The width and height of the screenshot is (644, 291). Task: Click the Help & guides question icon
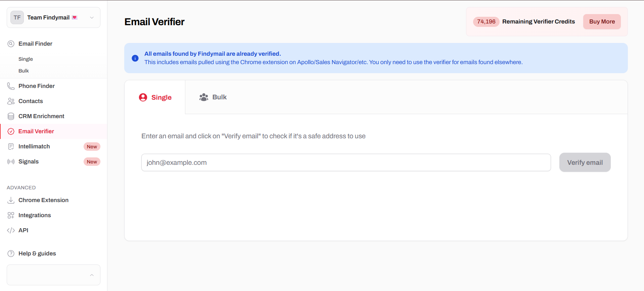click(x=11, y=253)
